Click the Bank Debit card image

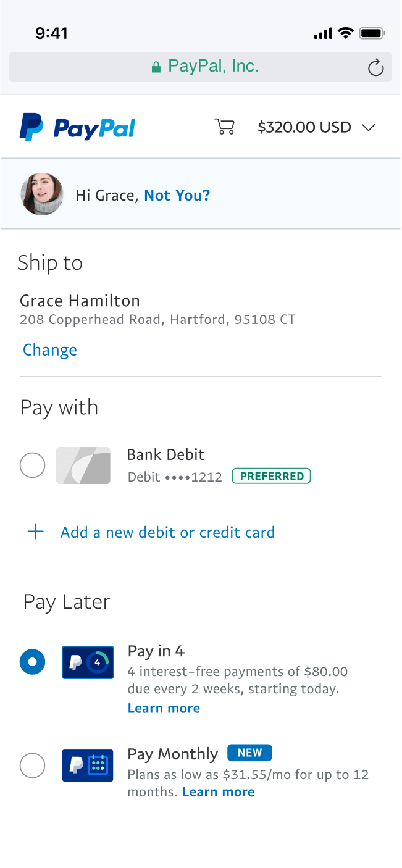click(83, 465)
